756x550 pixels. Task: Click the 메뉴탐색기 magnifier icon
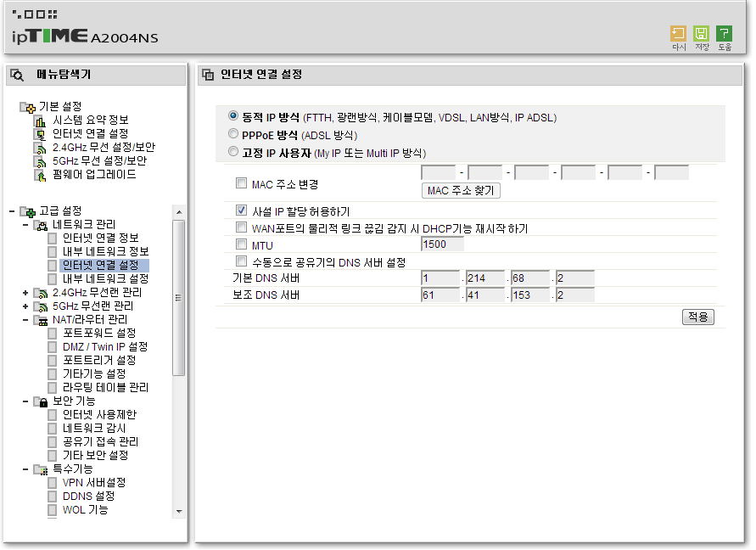tap(17, 76)
